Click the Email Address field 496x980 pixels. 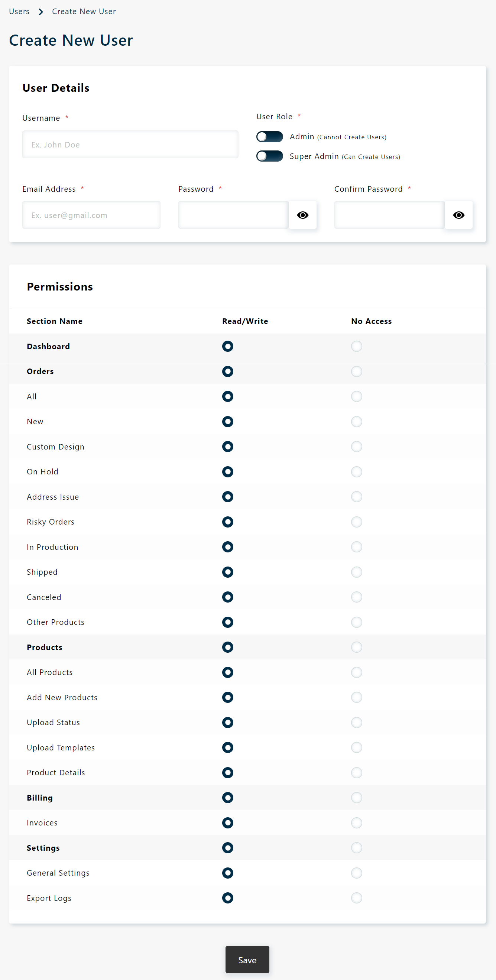91,215
